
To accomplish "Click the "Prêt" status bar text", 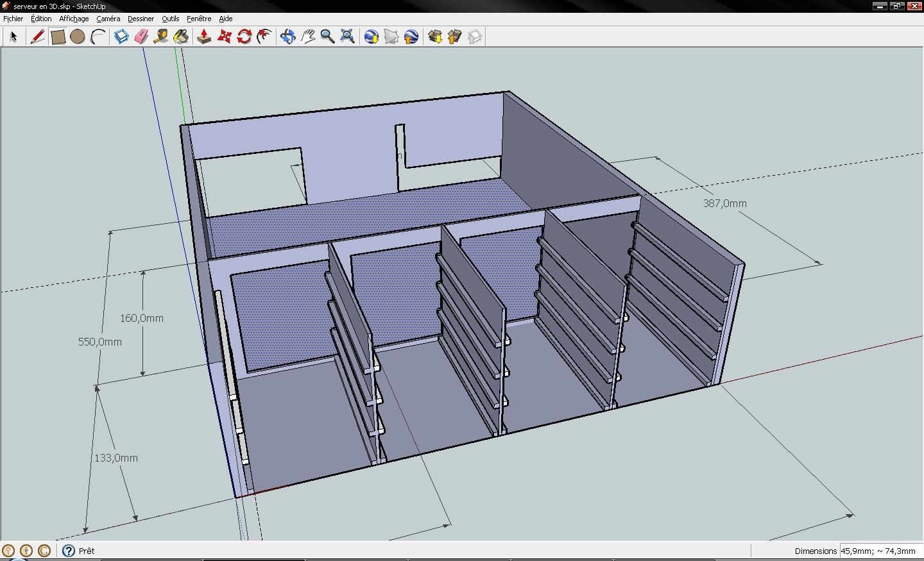I will coord(87,551).
